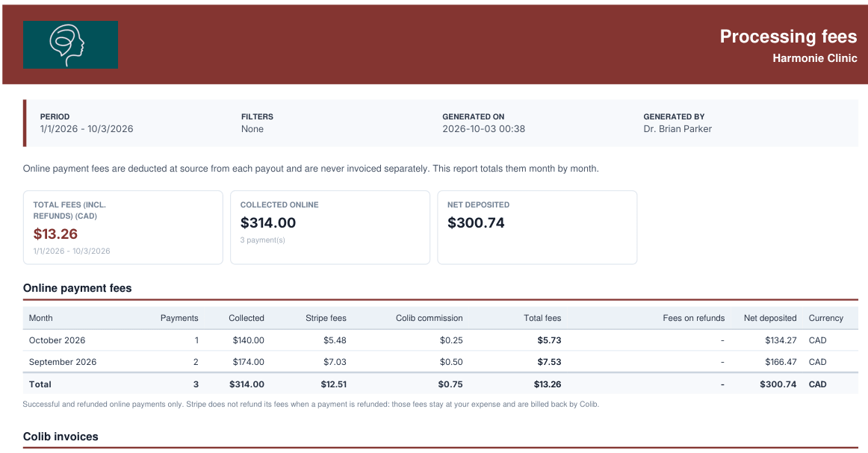This screenshot has height=453, width=868.
Task: Click the Month column header
Action: click(x=41, y=318)
